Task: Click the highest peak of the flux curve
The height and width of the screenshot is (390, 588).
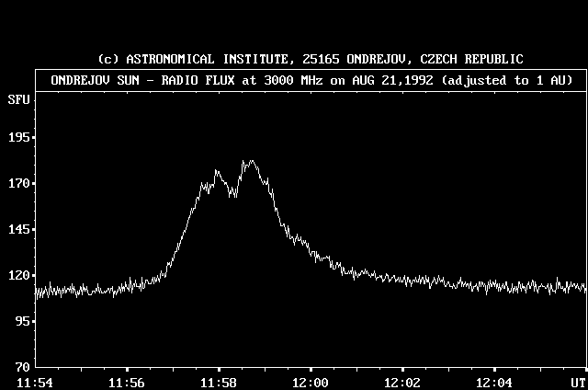Action: point(249,161)
